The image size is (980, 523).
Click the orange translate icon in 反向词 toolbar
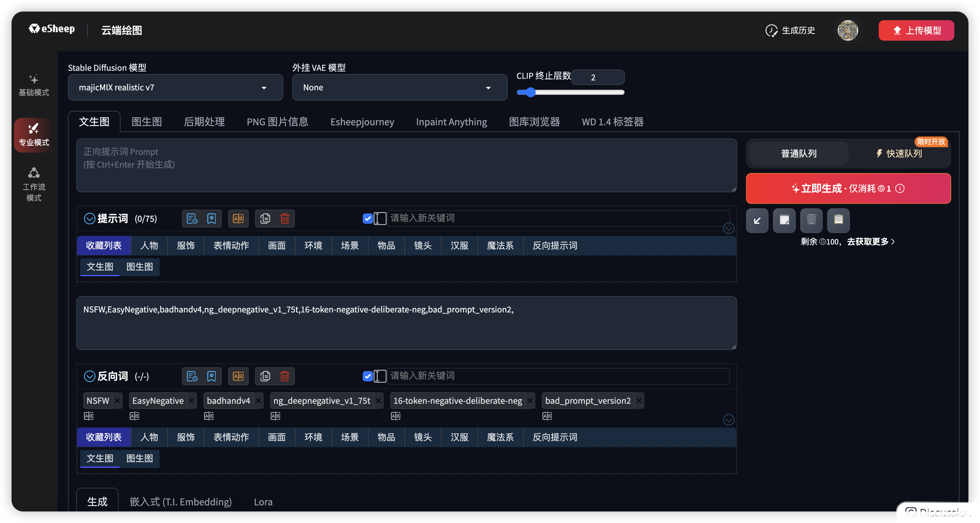238,376
